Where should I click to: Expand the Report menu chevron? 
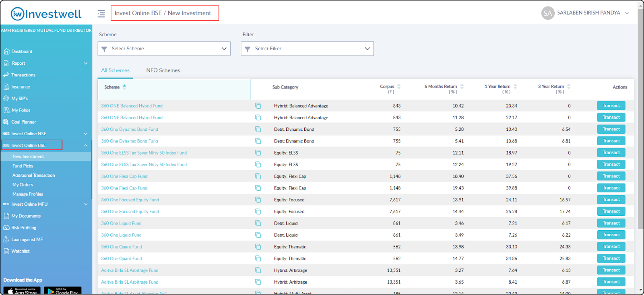point(86,63)
